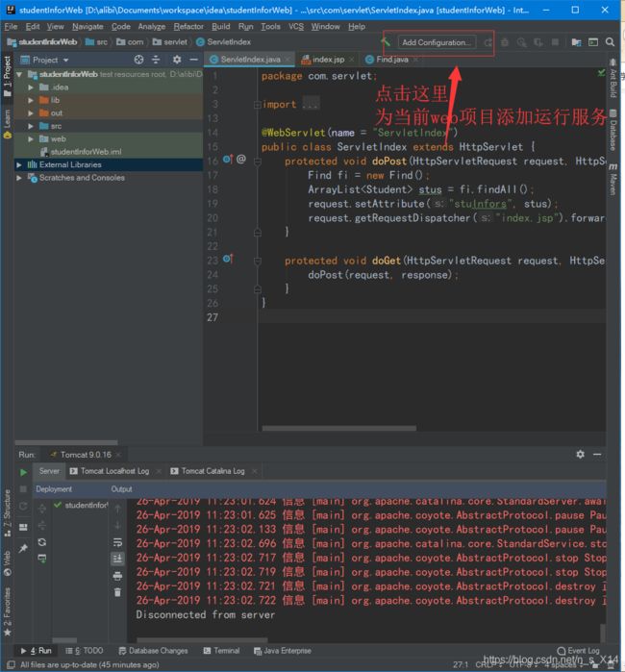Open the File menu
This screenshot has height=672, width=625.
tap(11, 27)
